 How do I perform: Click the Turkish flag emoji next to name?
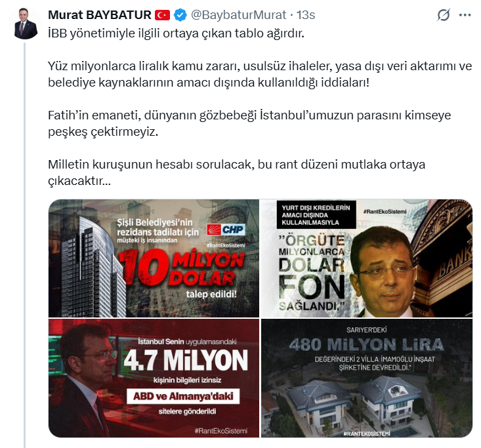coord(162,15)
